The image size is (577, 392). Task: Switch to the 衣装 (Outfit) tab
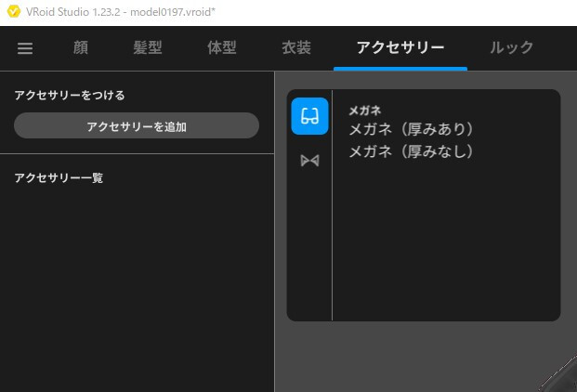pos(296,48)
